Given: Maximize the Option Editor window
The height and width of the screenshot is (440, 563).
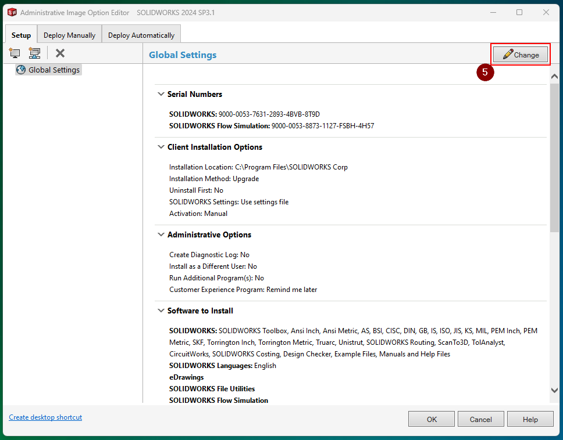Looking at the screenshot, I should [x=519, y=12].
